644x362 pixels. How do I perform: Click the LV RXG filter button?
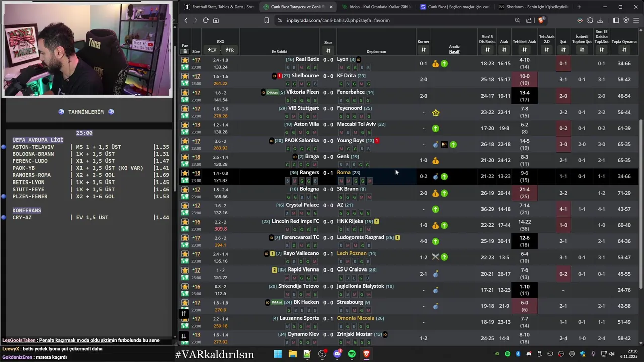(x=212, y=50)
